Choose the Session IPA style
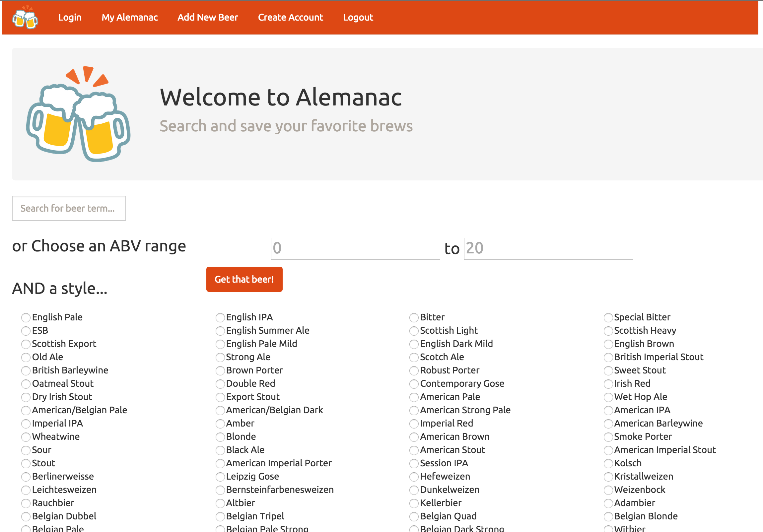763x532 pixels. coord(414,464)
